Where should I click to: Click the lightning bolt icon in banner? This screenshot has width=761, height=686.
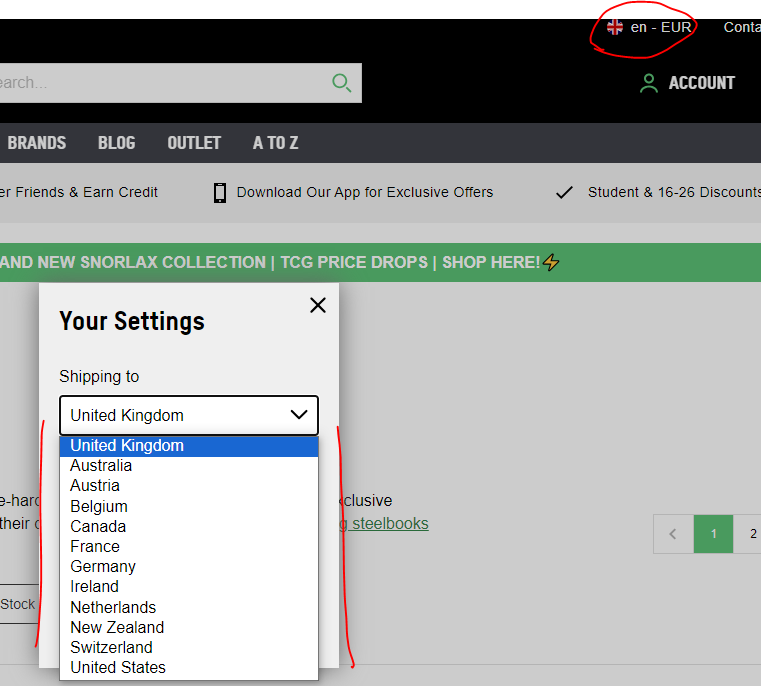[551, 262]
